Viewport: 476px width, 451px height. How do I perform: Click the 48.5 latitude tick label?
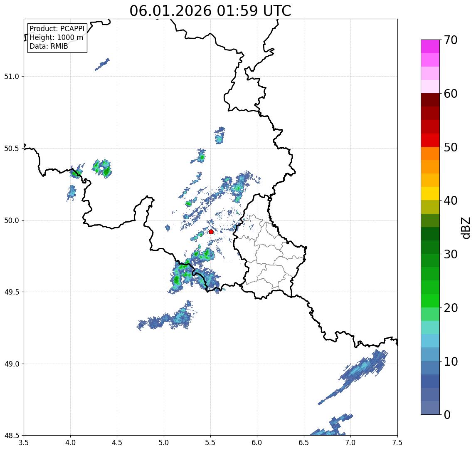[12, 436]
